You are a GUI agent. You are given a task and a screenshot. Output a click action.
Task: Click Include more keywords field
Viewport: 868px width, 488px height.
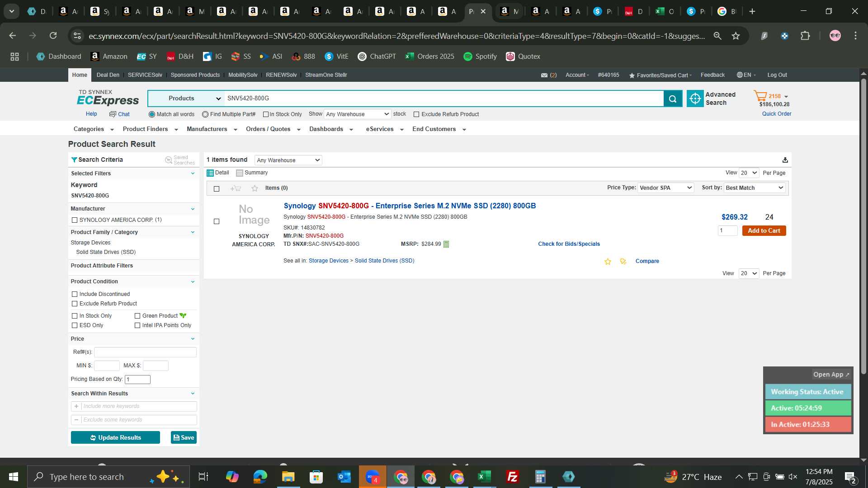pos(139,407)
